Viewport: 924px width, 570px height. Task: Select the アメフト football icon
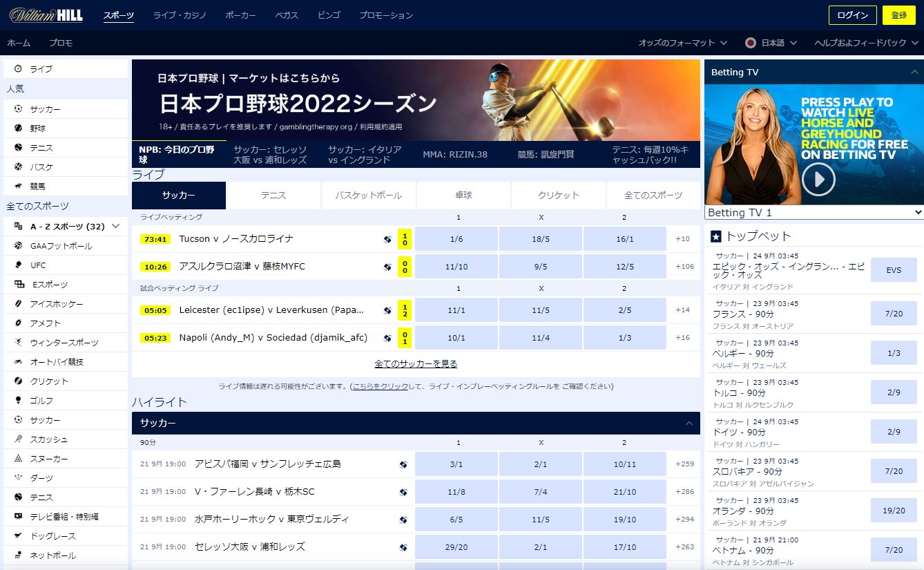pos(18,323)
